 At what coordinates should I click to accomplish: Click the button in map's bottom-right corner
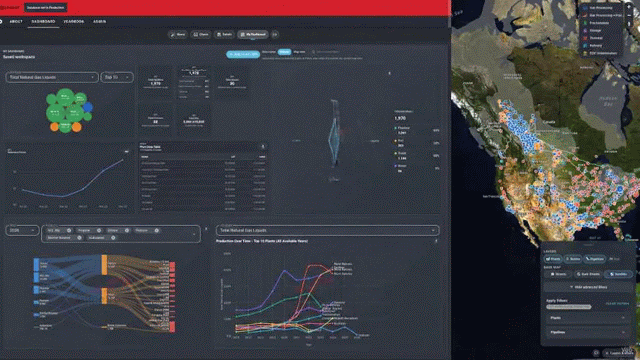pyautogui.click(x=620, y=353)
